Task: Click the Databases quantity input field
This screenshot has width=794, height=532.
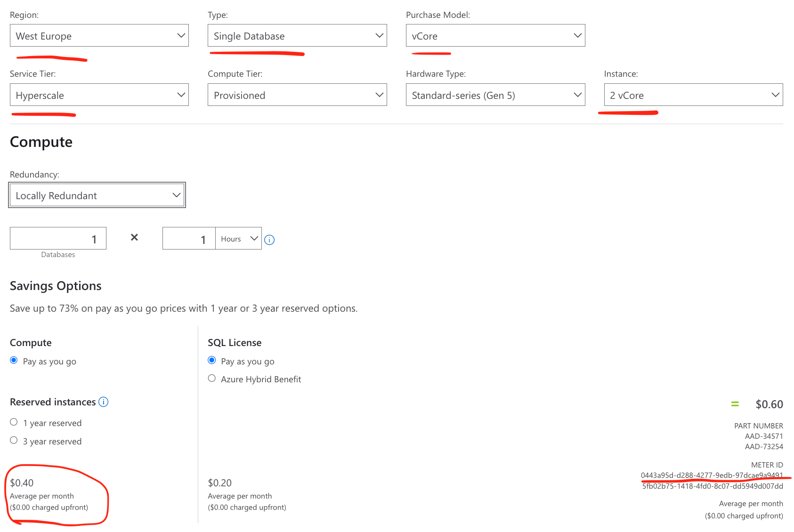Action: [x=58, y=239]
